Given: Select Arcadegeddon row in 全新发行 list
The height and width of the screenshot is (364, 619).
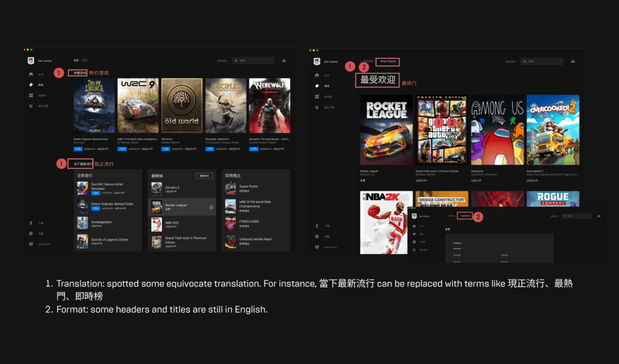Looking at the screenshot, I should [x=108, y=223].
